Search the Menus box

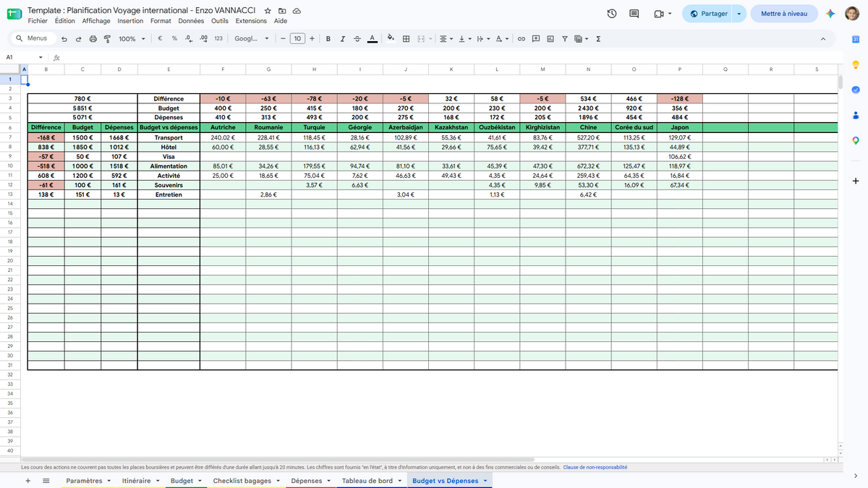tap(32, 38)
